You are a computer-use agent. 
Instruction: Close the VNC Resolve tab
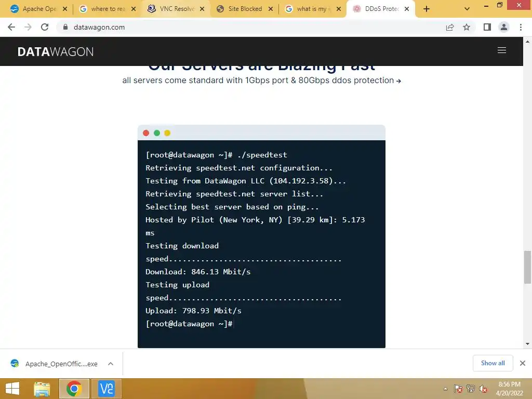pyautogui.click(x=202, y=9)
